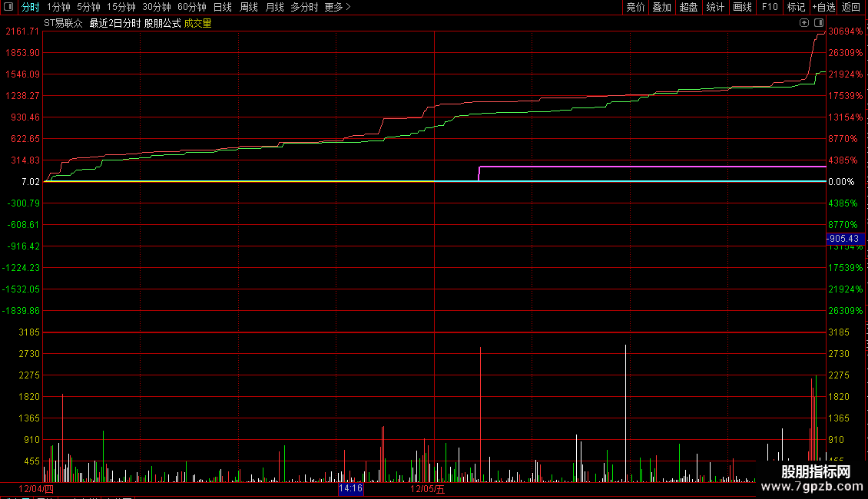Select the 30分钟 period tab
The image size is (868, 499).
pyautogui.click(x=156, y=7)
